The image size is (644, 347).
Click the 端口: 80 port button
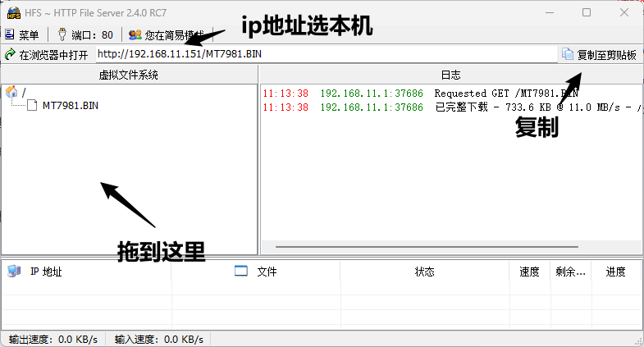click(x=84, y=35)
